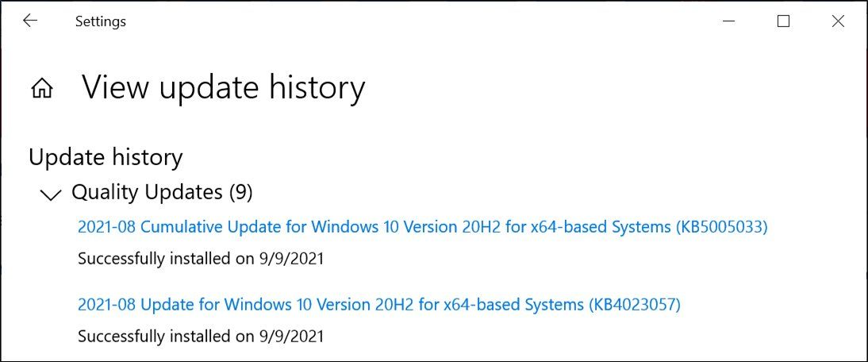Click the View update history heading
Screen dimensions: 868x362
tap(224, 87)
